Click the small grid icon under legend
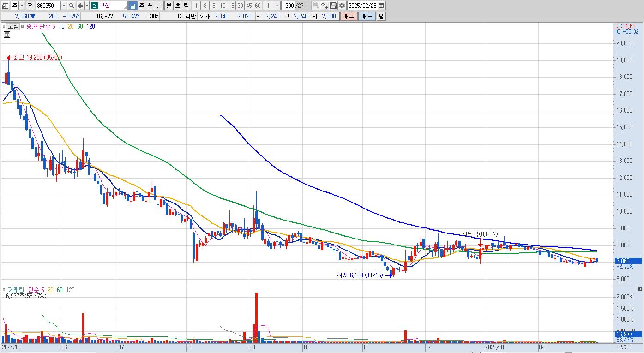Viewport: 644px width, 353px height. coord(6,34)
